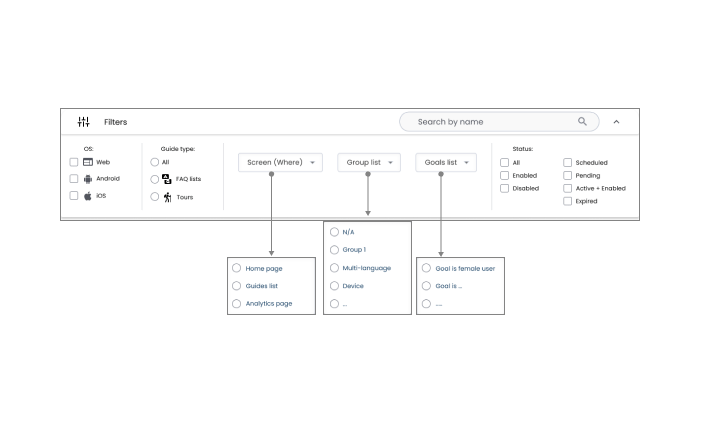Click the Web browser window icon
Viewport: 703px width, 424px height.
(88, 162)
